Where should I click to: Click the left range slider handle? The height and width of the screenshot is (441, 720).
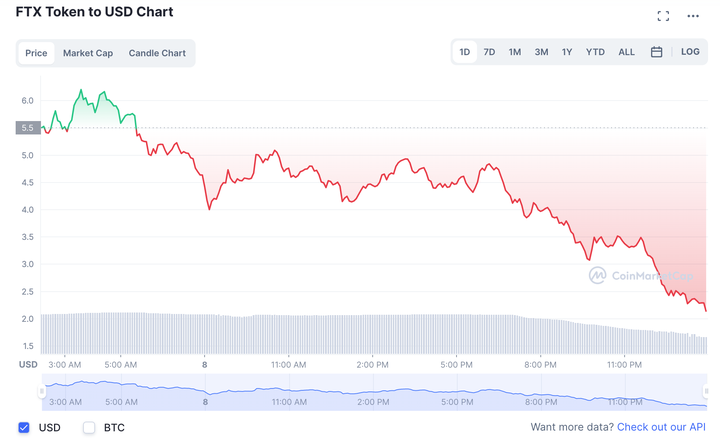42,391
